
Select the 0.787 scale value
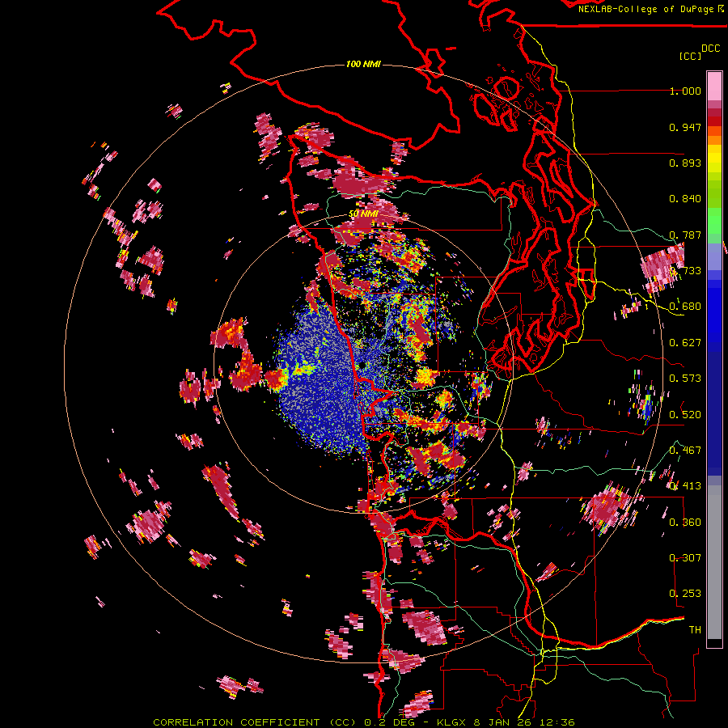click(685, 235)
